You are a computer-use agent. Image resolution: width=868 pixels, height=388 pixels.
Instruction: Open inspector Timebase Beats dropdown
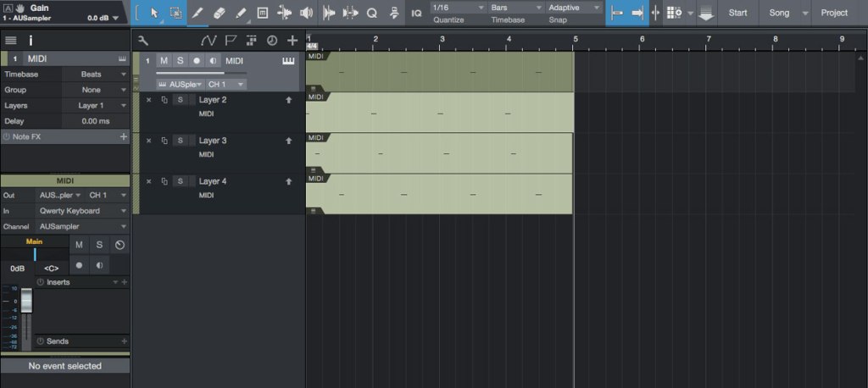click(96, 75)
